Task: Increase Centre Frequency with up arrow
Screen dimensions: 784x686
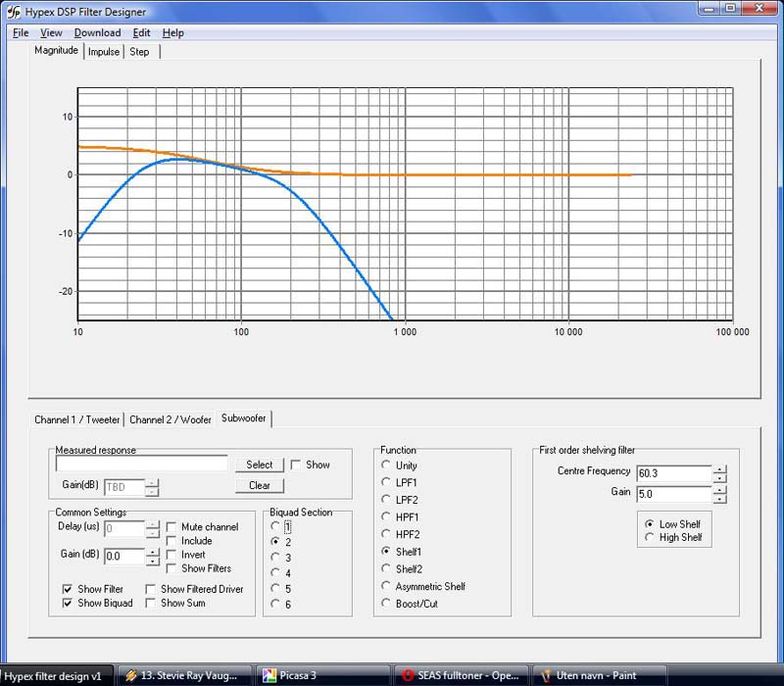Action: tap(719, 469)
